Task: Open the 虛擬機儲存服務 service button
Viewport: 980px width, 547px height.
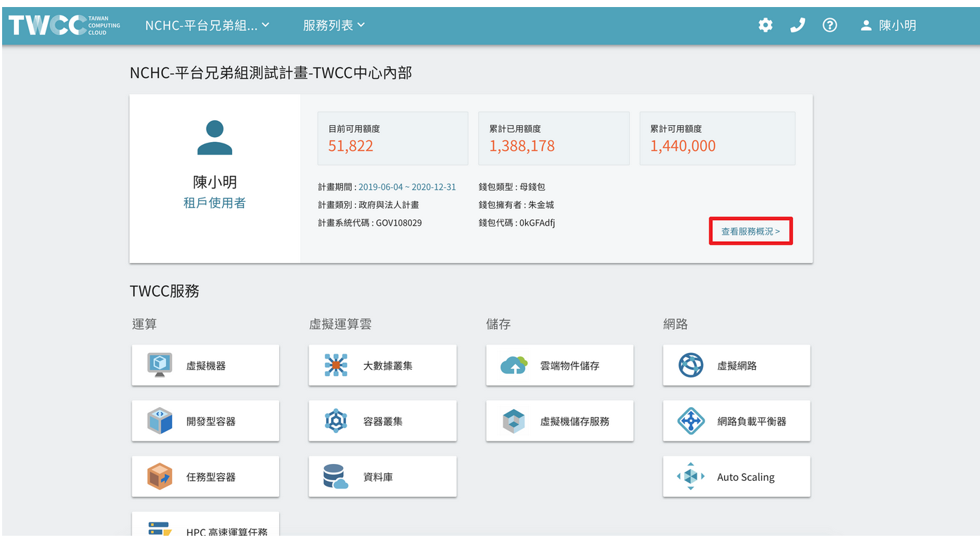Action: [560, 420]
